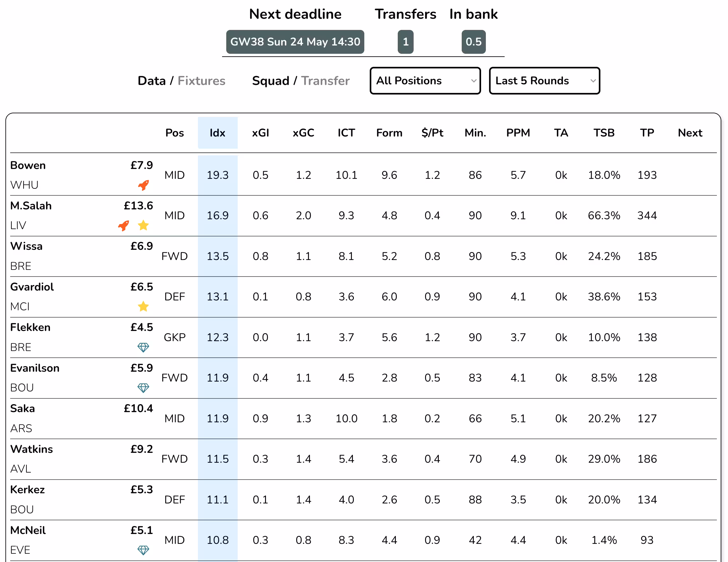Screen dimensions: 728x562
Task: Switch view to Fixtures
Action: click(201, 81)
